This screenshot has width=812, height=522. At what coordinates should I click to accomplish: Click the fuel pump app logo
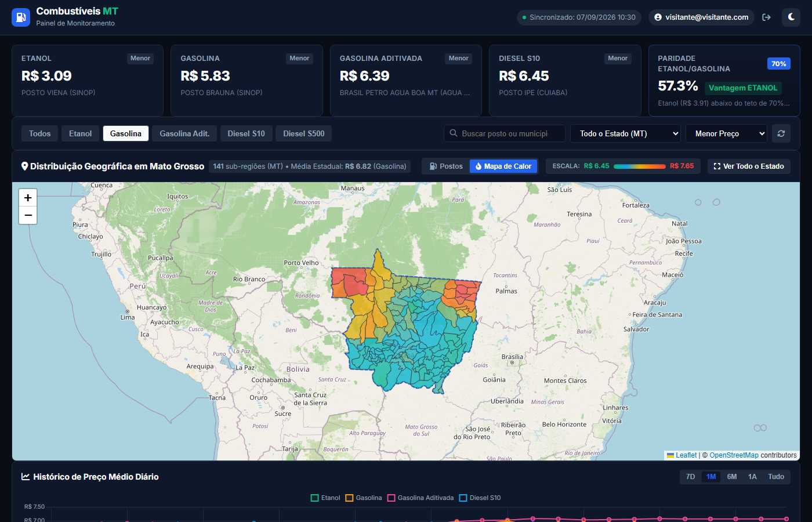pyautogui.click(x=21, y=17)
